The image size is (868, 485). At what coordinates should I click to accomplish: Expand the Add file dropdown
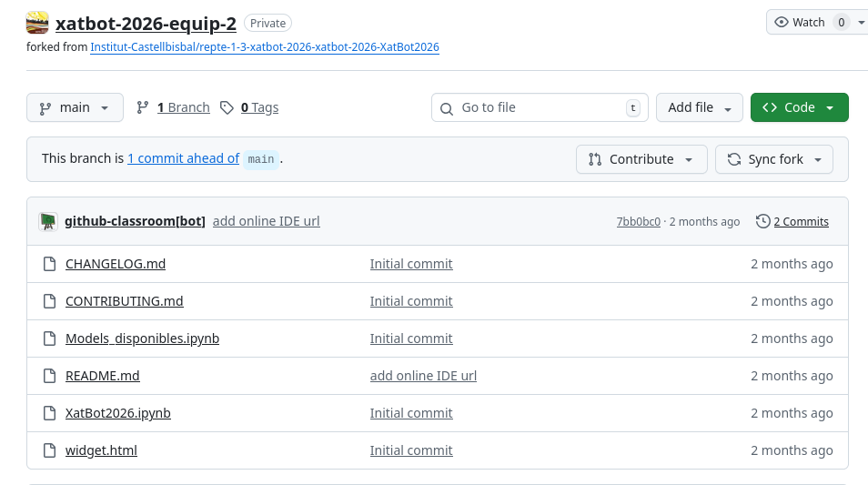click(x=699, y=107)
